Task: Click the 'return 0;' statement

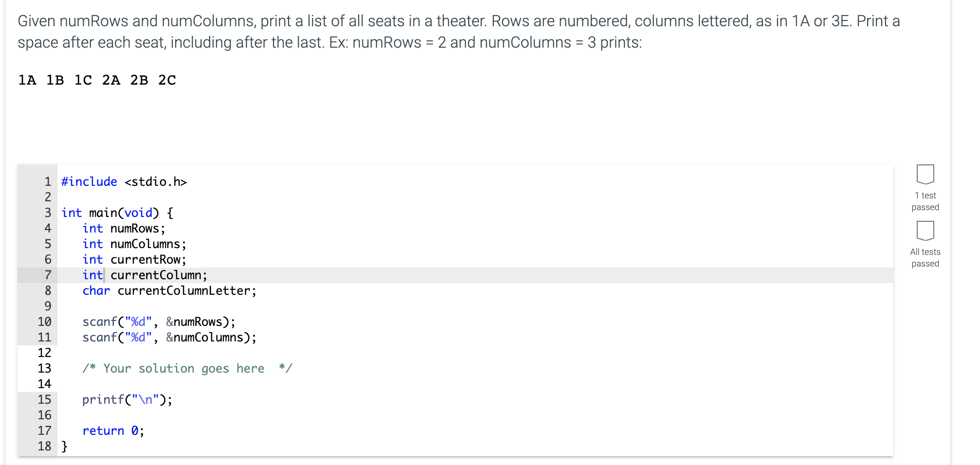Action: pyautogui.click(x=113, y=430)
